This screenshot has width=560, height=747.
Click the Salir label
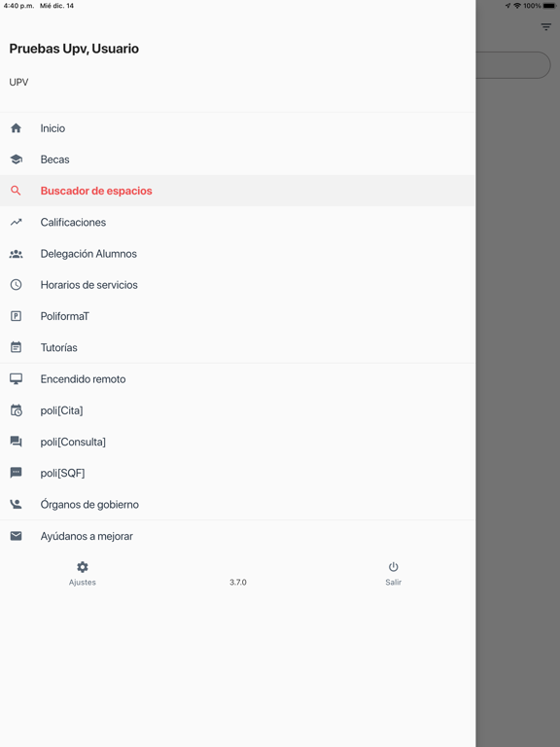(394, 583)
